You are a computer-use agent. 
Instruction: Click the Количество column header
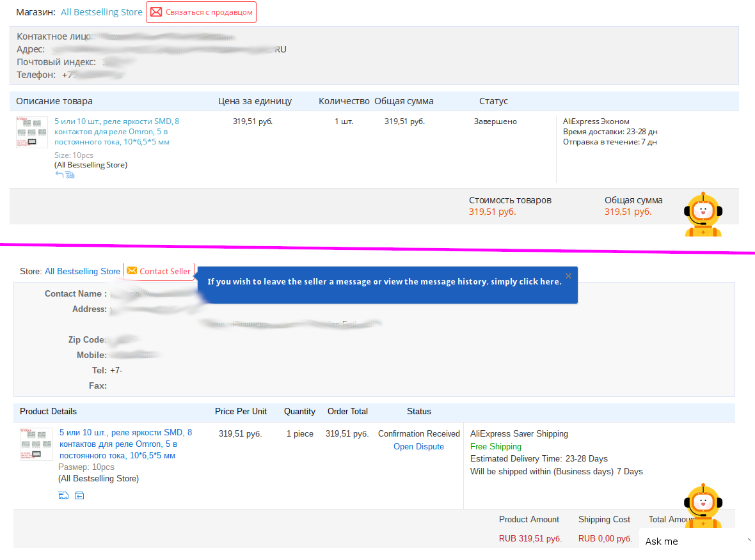[344, 101]
